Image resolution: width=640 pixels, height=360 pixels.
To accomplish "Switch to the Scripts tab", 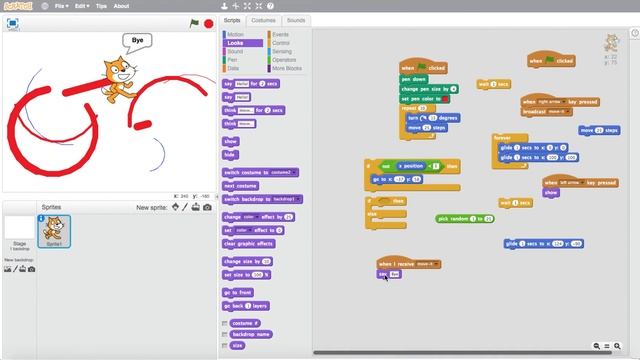I will pos(232,20).
